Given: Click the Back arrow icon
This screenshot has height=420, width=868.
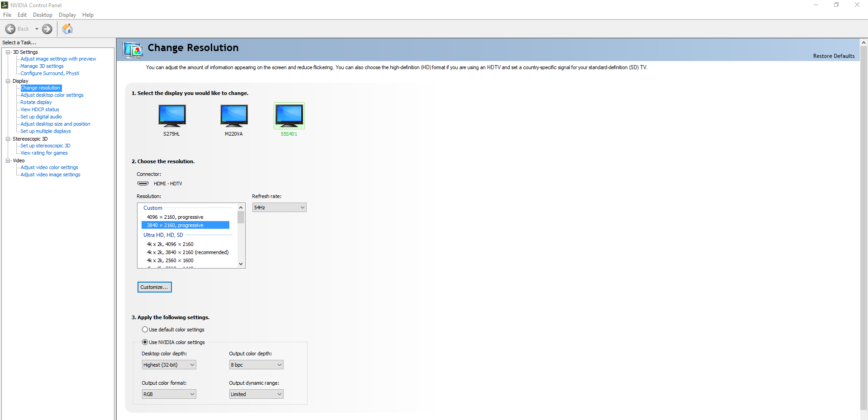Looking at the screenshot, I should click(10, 29).
